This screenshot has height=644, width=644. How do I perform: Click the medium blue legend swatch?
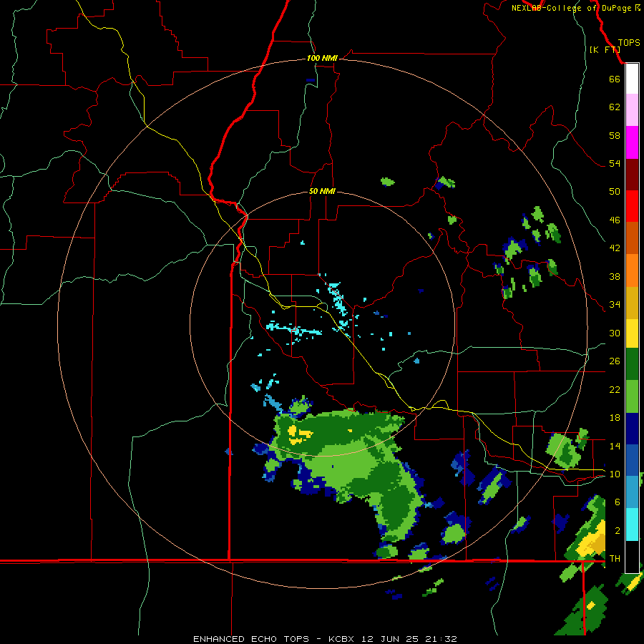pos(632,460)
